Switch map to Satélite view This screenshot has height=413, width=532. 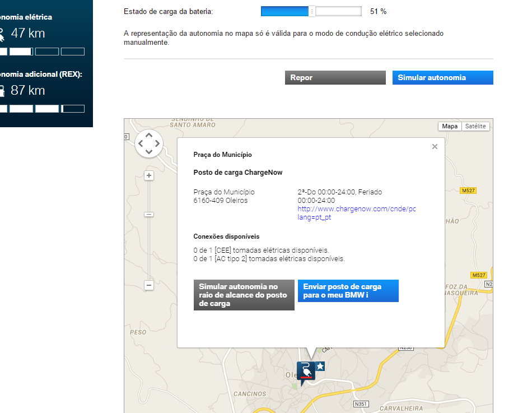point(475,126)
